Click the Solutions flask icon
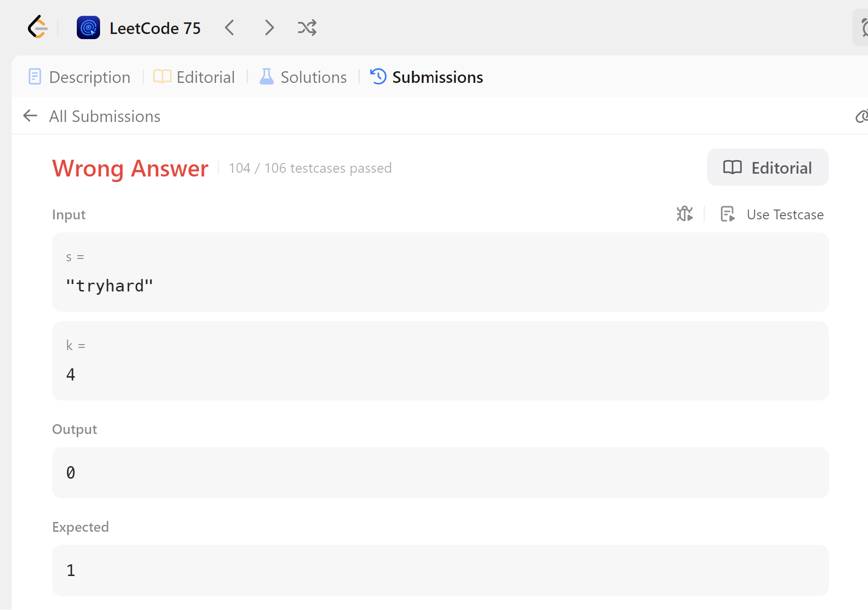Screen dimensions: 868x610 tap(266, 76)
